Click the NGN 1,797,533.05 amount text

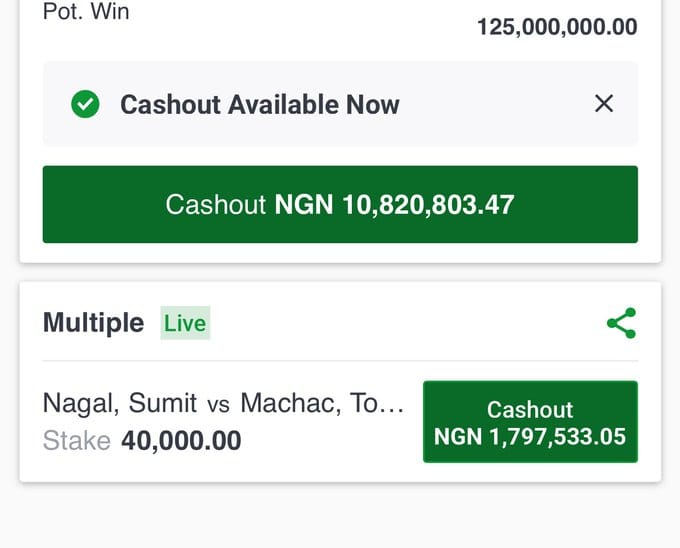pos(530,436)
